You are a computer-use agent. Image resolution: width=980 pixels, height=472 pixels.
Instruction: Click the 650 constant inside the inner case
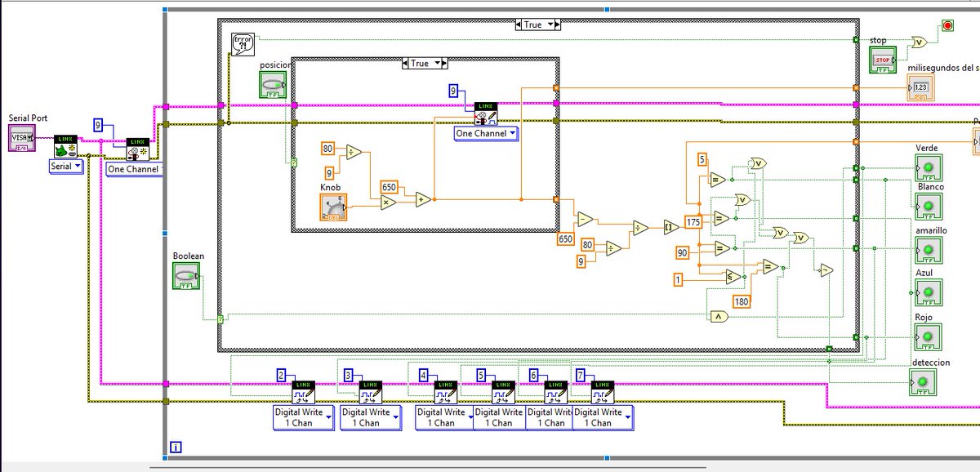389,186
